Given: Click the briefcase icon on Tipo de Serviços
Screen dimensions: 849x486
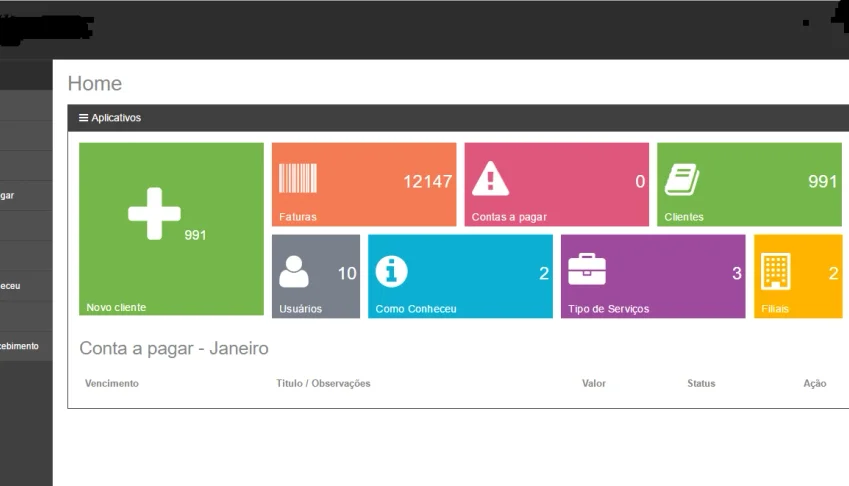Looking at the screenshot, I should (x=587, y=269).
